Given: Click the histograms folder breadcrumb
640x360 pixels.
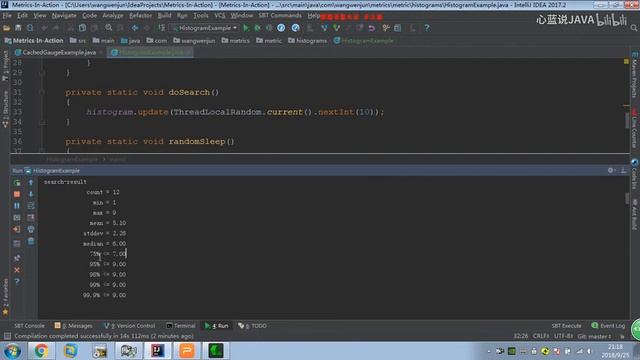Looking at the screenshot, I should tap(307, 41).
